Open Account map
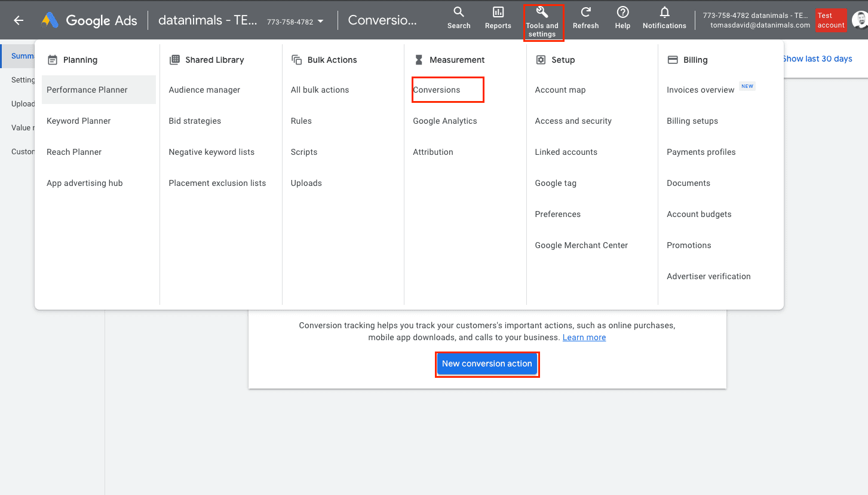Viewport: 868px width, 495px height. coord(560,90)
